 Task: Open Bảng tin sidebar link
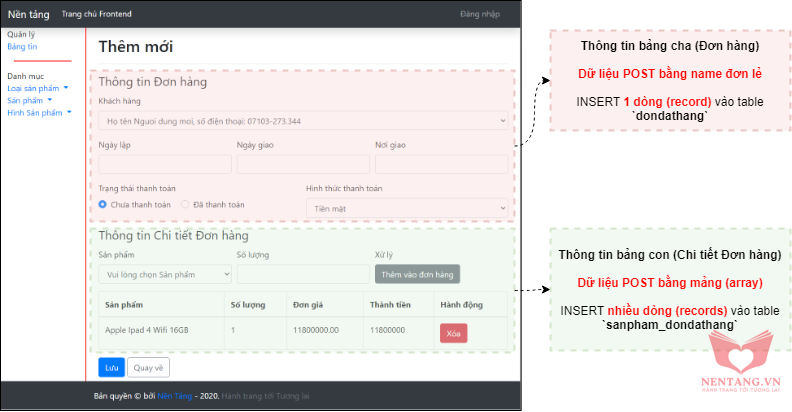22,47
